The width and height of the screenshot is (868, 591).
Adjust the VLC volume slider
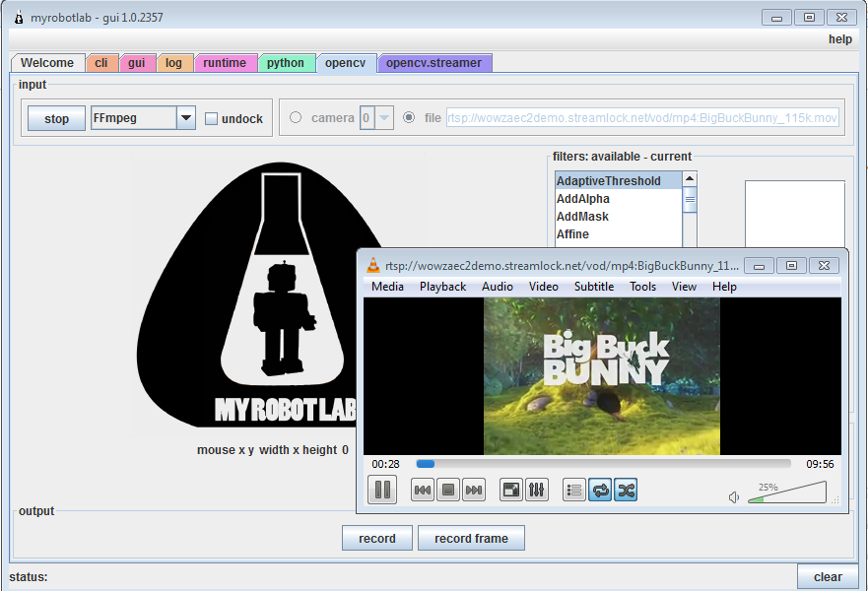(x=786, y=492)
